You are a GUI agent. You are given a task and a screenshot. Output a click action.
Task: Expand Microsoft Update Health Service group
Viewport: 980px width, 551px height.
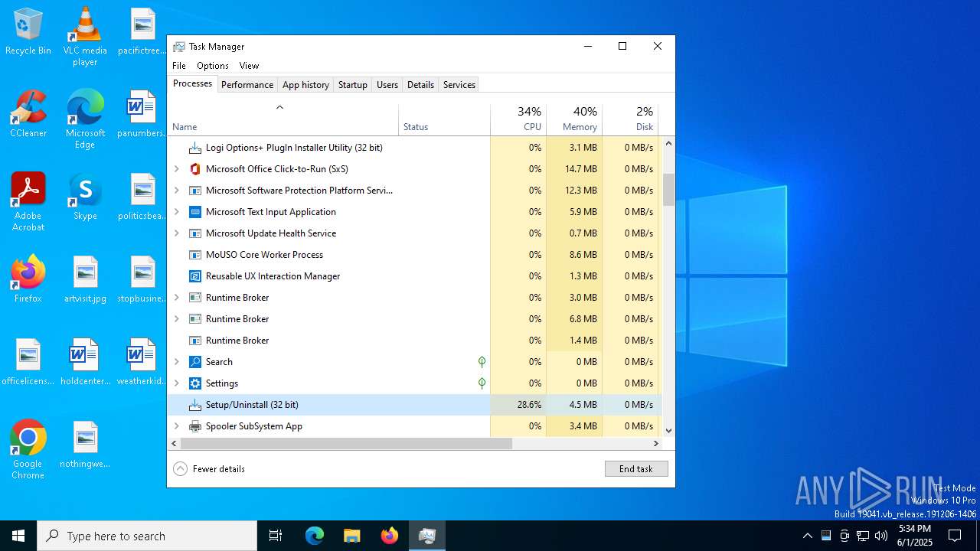click(x=177, y=233)
